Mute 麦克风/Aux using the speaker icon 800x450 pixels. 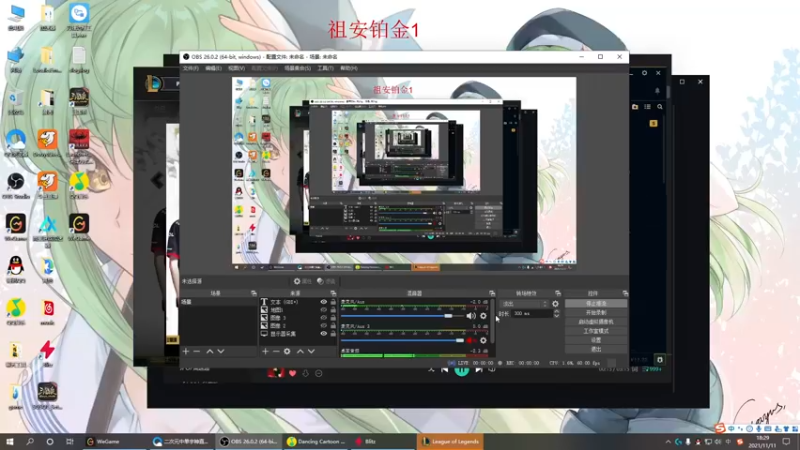470,316
